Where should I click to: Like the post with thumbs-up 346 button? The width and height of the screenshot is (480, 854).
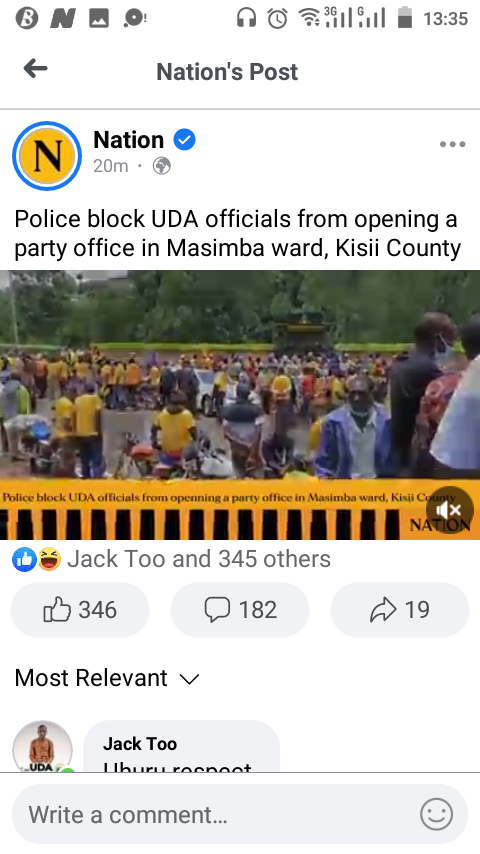80,609
